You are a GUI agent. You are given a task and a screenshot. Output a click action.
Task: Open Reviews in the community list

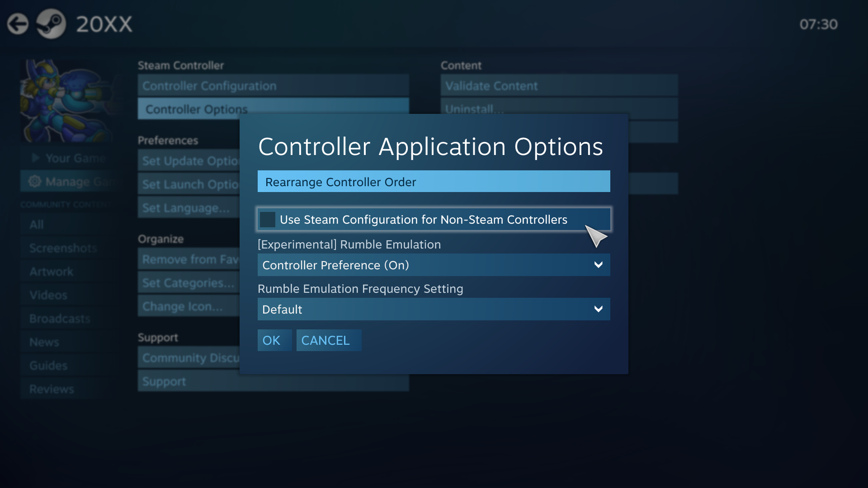tap(52, 389)
